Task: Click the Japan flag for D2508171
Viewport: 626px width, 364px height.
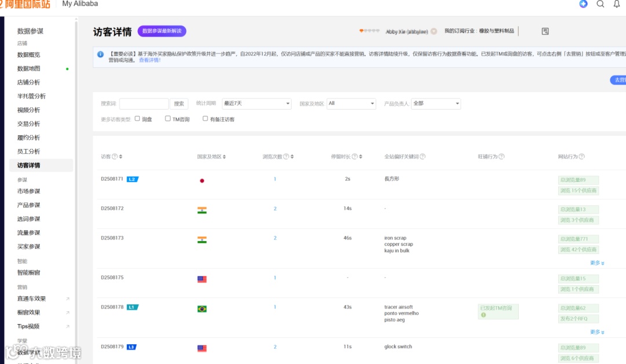Action: 202,181
